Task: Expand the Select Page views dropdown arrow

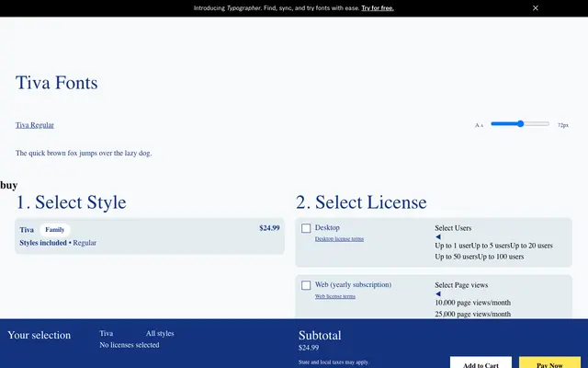Action: (x=438, y=294)
